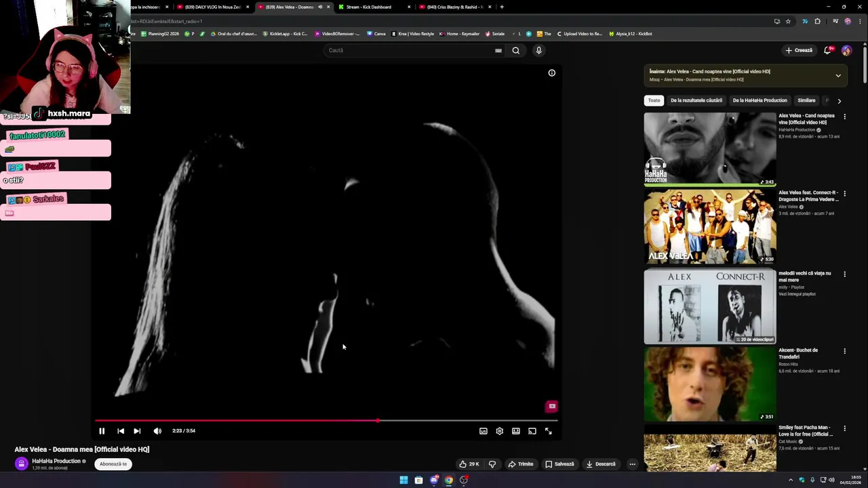The height and width of the screenshot is (488, 868).
Task: Click the info card icon on the video
Action: point(552,73)
